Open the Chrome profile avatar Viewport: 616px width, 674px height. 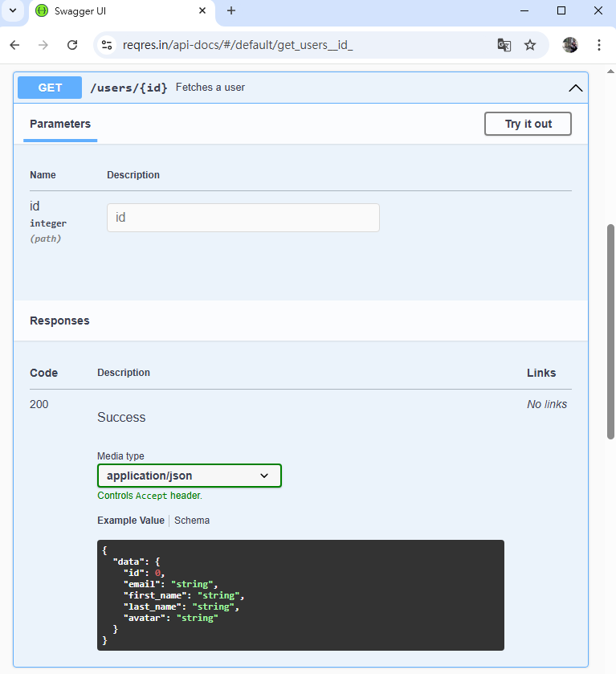(570, 45)
